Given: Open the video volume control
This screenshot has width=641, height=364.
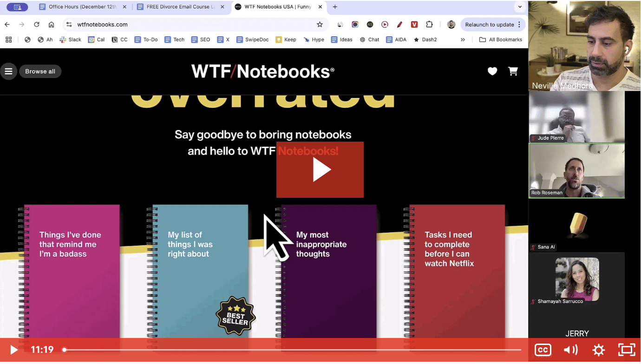Looking at the screenshot, I should pos(570,350).
